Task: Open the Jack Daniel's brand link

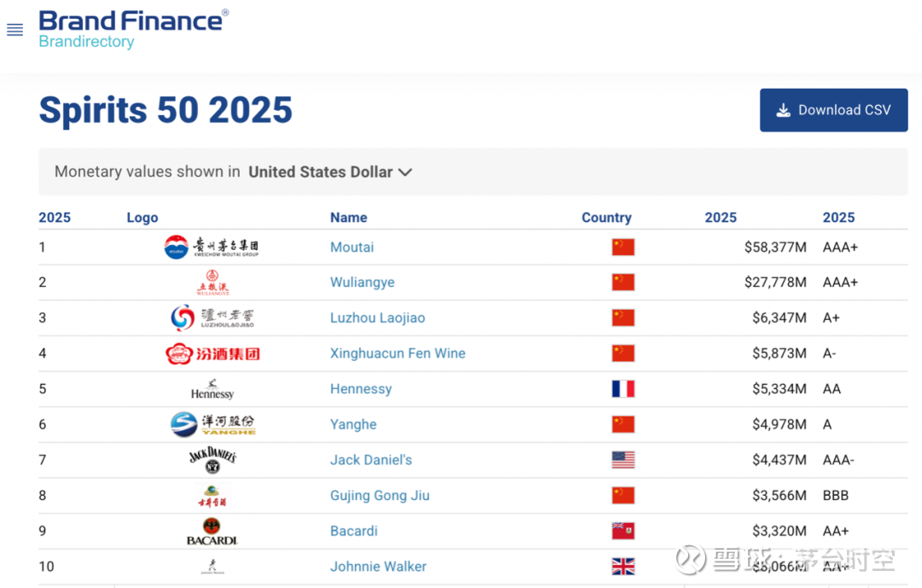Action: tap(371, 460)
